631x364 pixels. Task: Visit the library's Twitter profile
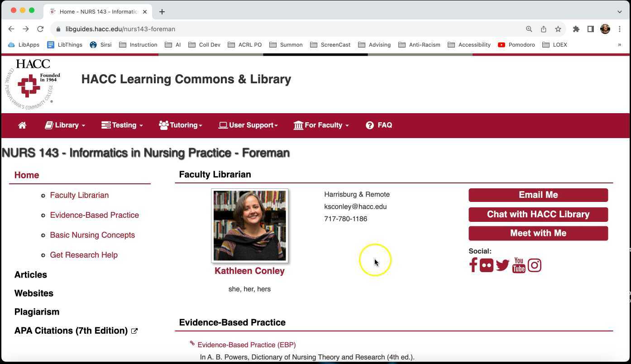(502, 265)
